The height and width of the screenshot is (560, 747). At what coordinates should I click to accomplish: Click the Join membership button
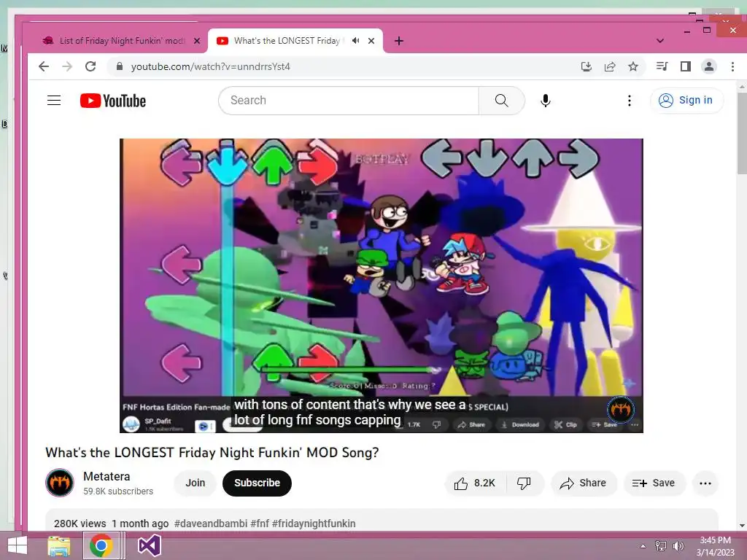[196, 483]
